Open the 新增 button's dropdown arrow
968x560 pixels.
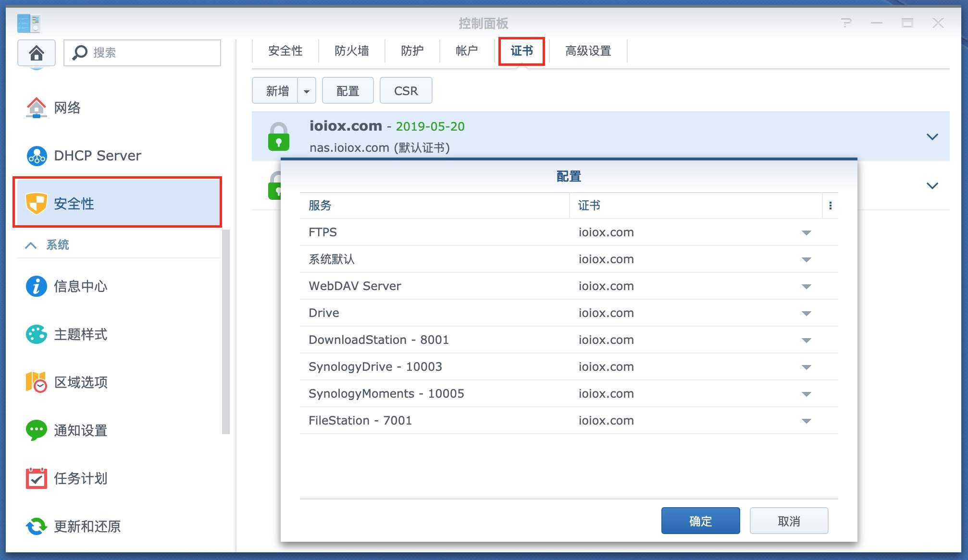tap(307, 91)
